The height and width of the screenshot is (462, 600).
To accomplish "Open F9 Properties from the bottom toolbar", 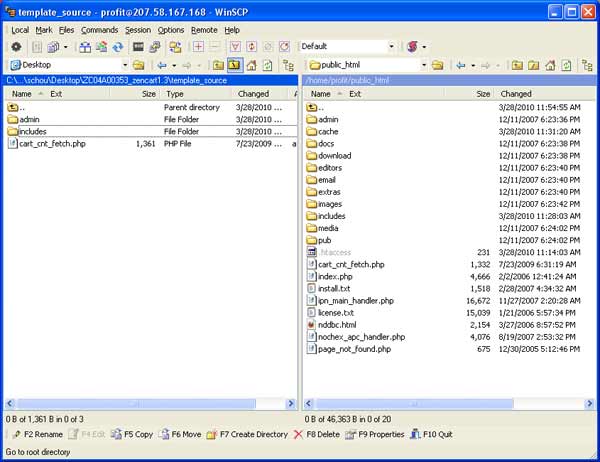I will tap(375, 435).
